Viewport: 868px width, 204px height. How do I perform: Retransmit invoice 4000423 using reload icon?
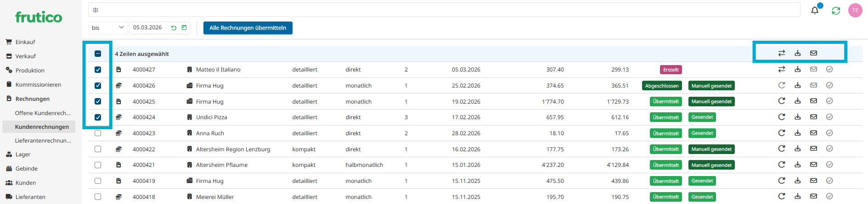tap(782, 133)
